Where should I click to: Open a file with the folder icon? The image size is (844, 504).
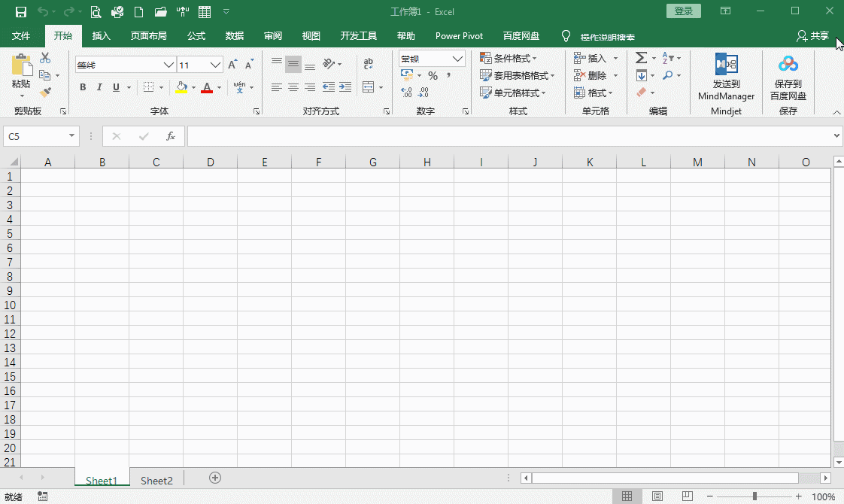[x=160, y=12]
